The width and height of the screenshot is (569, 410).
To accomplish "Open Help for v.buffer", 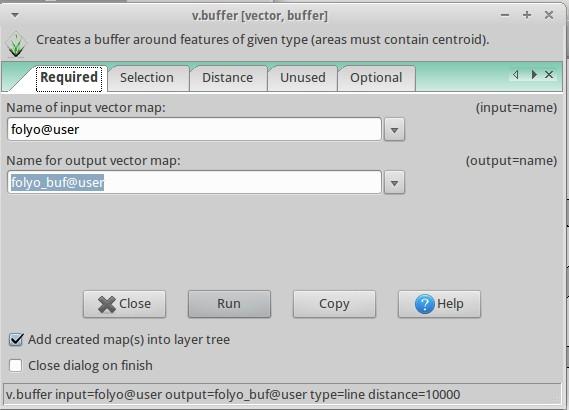I will click(439, 304).
